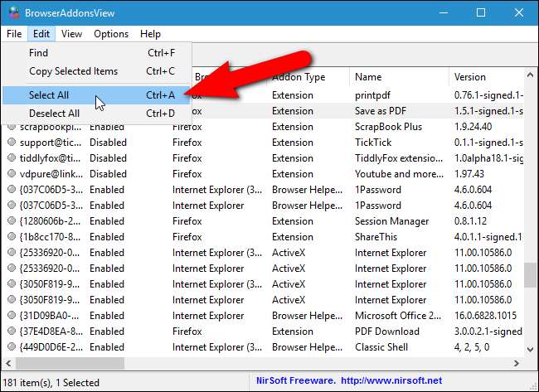The width and height of the screenshot is (539, 392).
Task: Click the icon for the {449D0D6E-2 row
Action: tap(12, 347)
